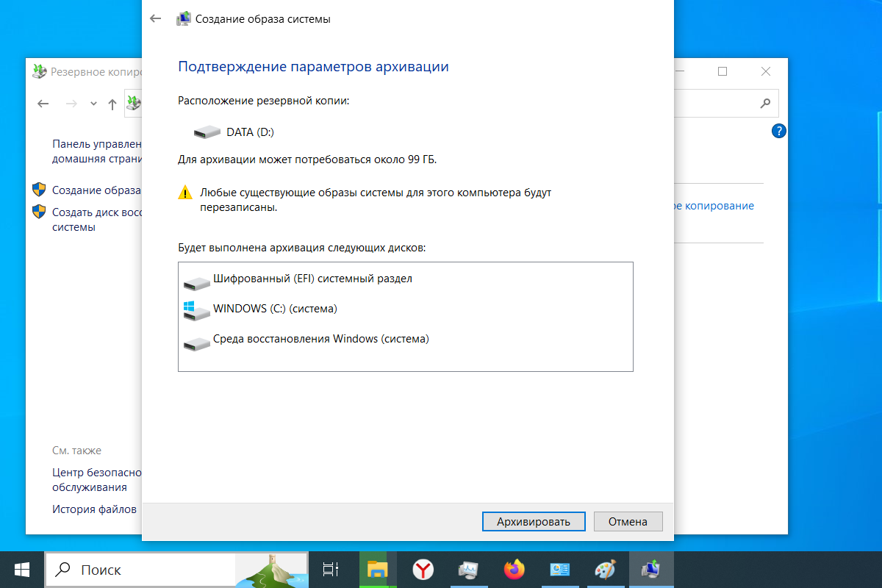
Task: Open 'Панель управления' home page link
Action: [x=96, y=151]
